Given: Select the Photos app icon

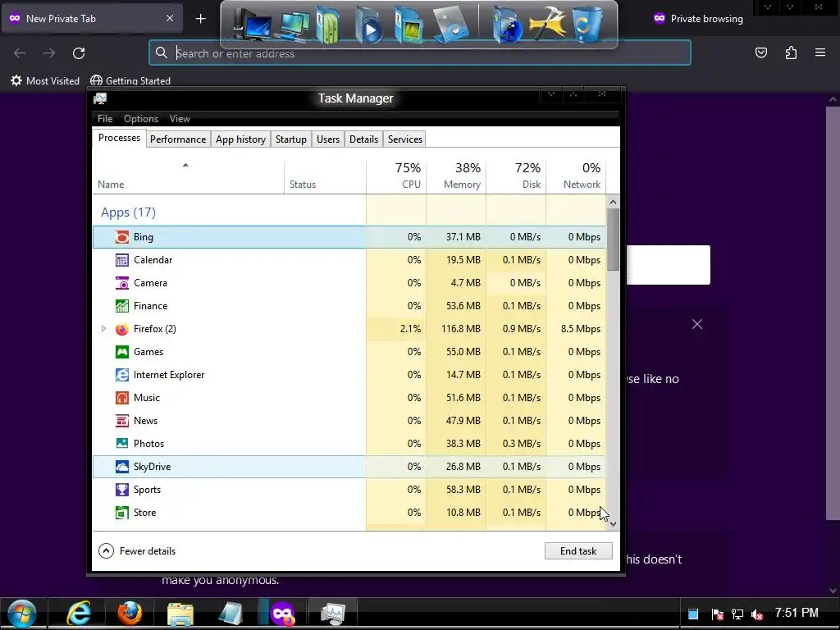Looking at the screenshot, I should click(x=122, y=444).
